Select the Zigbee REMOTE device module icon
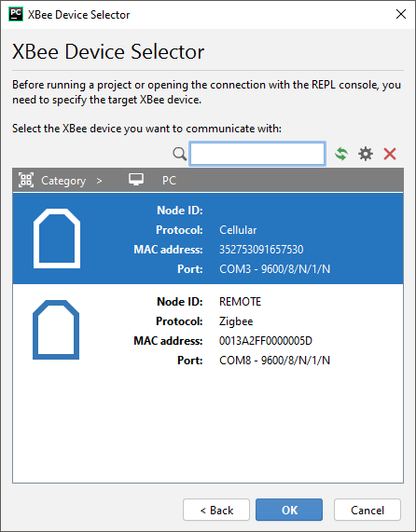 pos(56,330)
